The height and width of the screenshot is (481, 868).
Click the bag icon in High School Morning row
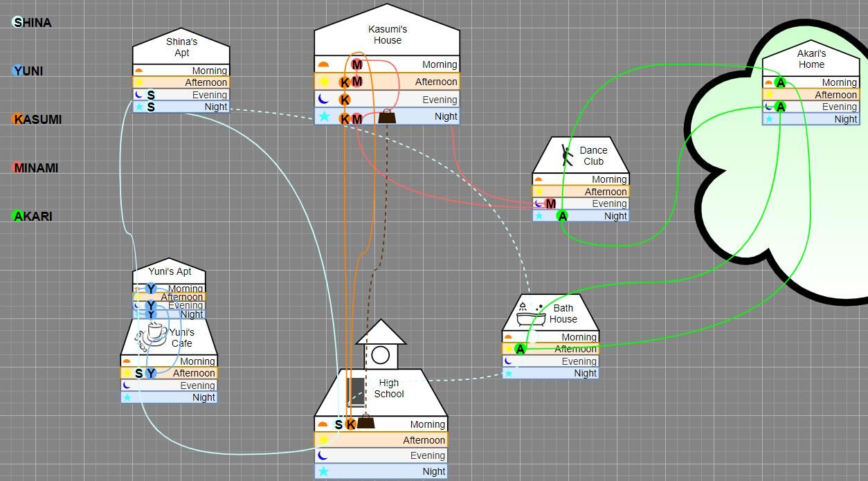pyautogui.click(x=365, y=421)
